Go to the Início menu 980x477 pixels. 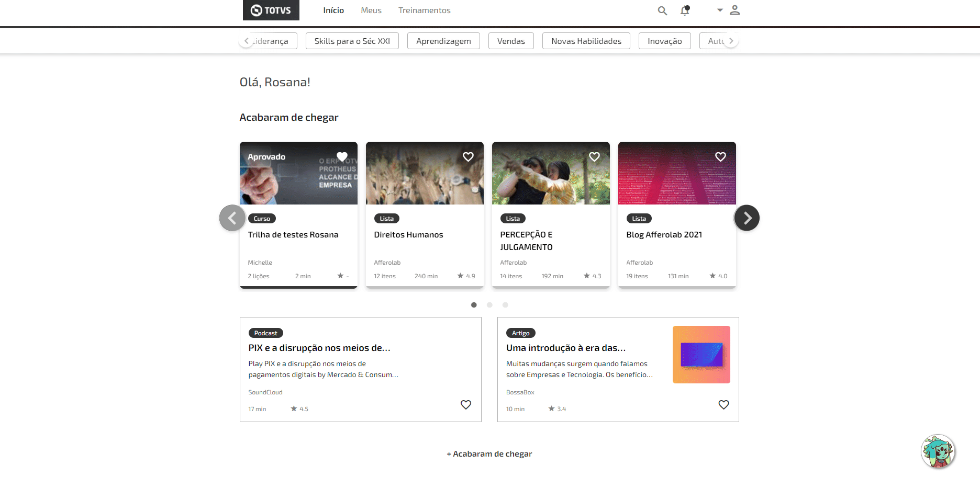pyautogui.click(x=333, y=10)
